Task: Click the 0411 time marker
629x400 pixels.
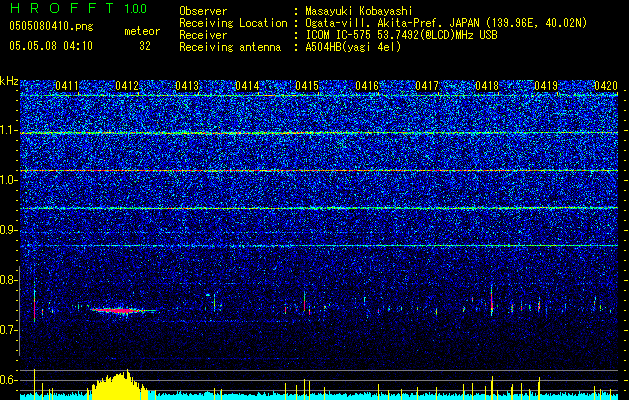Action: 67,86
